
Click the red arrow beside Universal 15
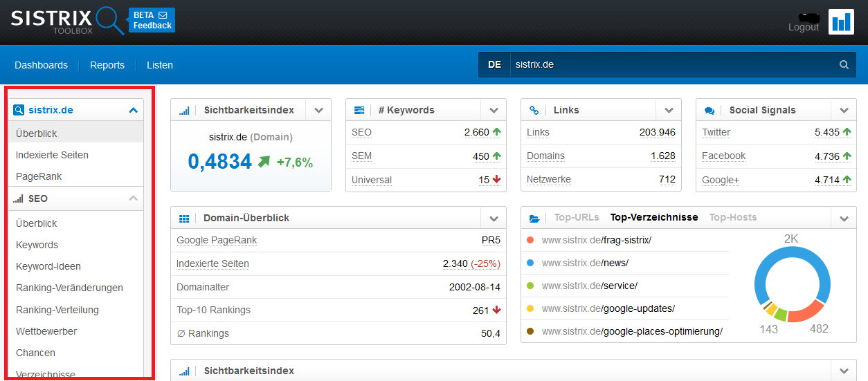tap(496, 180)
